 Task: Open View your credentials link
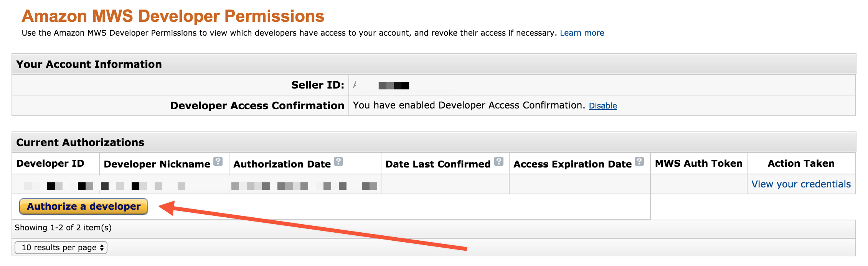801,184
